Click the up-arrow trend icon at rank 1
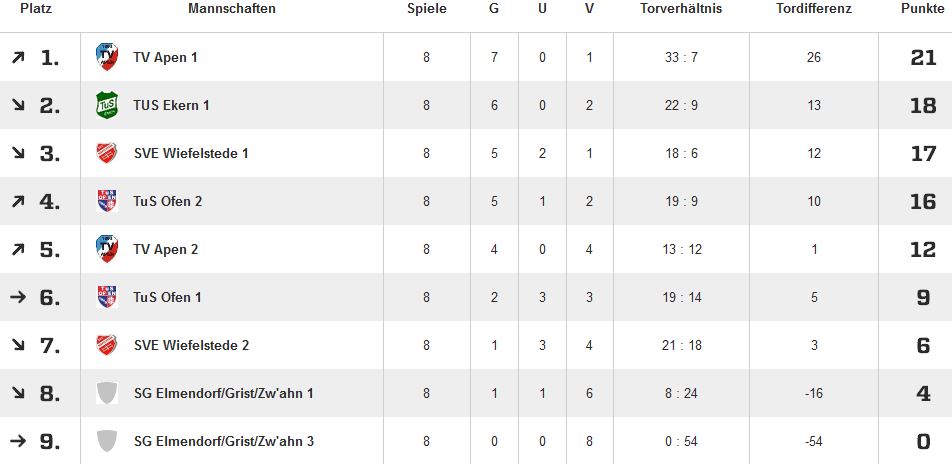The image size is (952, 464). tap(17, 58)
